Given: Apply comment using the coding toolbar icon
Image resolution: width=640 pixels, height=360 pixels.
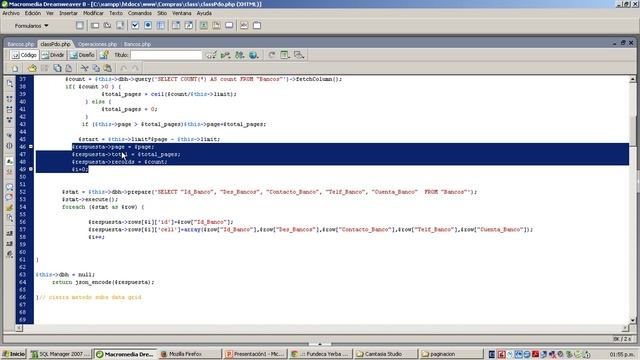Looking at the screenshot, I should coord(9,187).
